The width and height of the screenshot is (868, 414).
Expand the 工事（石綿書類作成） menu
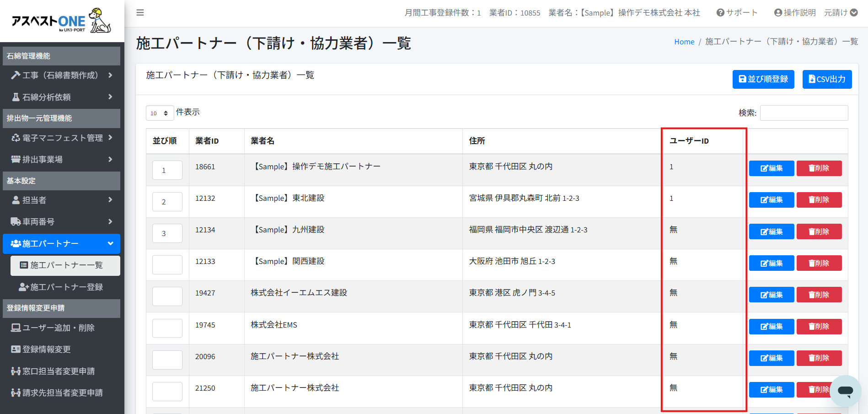pos(61,75)
